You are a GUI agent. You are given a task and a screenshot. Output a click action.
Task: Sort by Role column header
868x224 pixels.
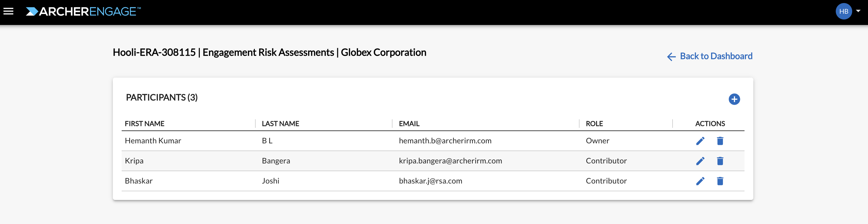pos(594,124)
